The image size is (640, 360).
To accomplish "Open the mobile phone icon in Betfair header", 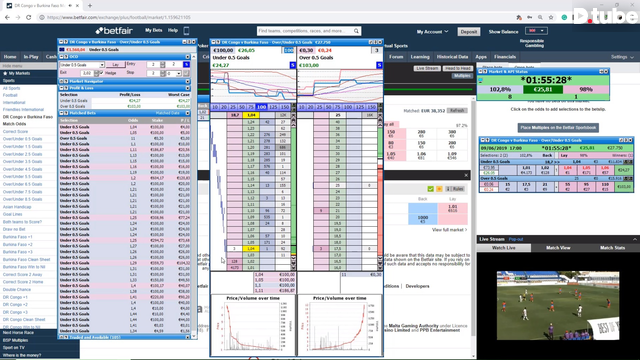I will pyautogui.click(x=186, y=31).
